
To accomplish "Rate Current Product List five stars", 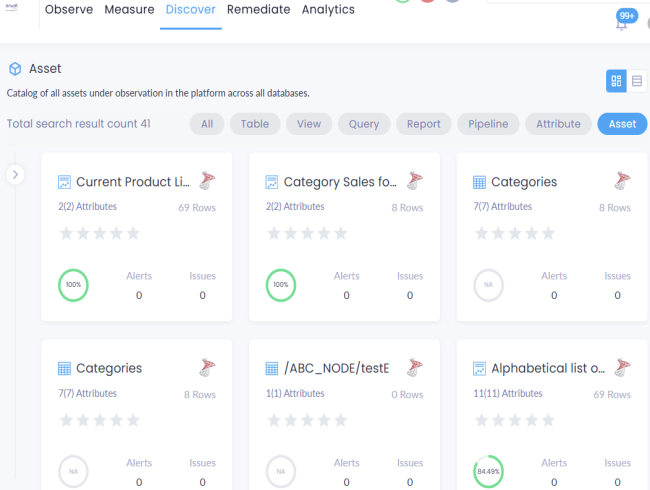I will coord(133,233).
